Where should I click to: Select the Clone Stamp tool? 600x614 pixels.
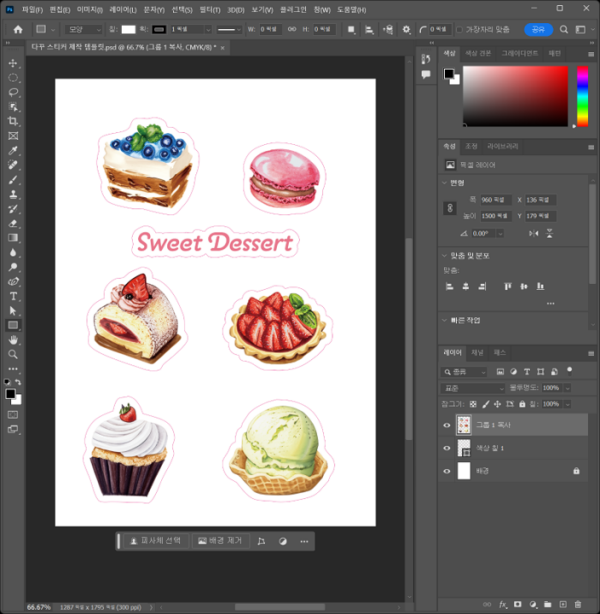(x=13, y=194)
